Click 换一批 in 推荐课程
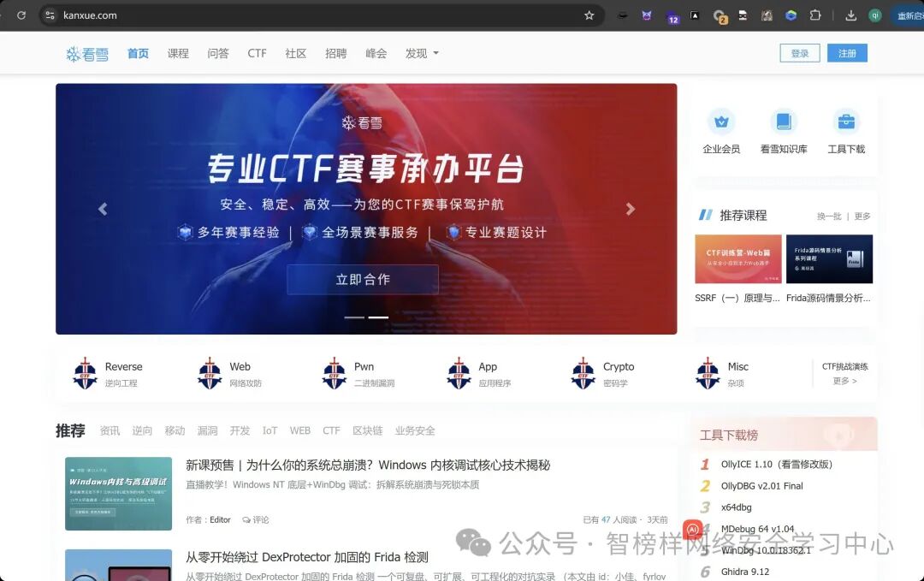Viewport: 924px width, 581px height. tap(829, 216)
